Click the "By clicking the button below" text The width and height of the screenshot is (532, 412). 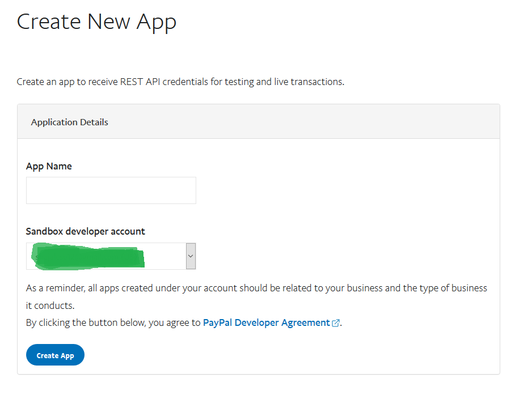(113, 322)
